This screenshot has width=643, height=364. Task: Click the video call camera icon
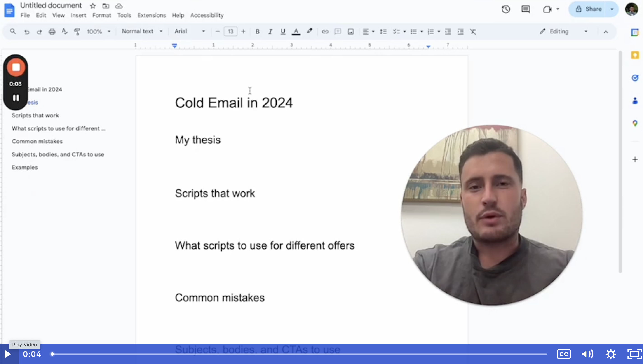click(x=547, y=9)
